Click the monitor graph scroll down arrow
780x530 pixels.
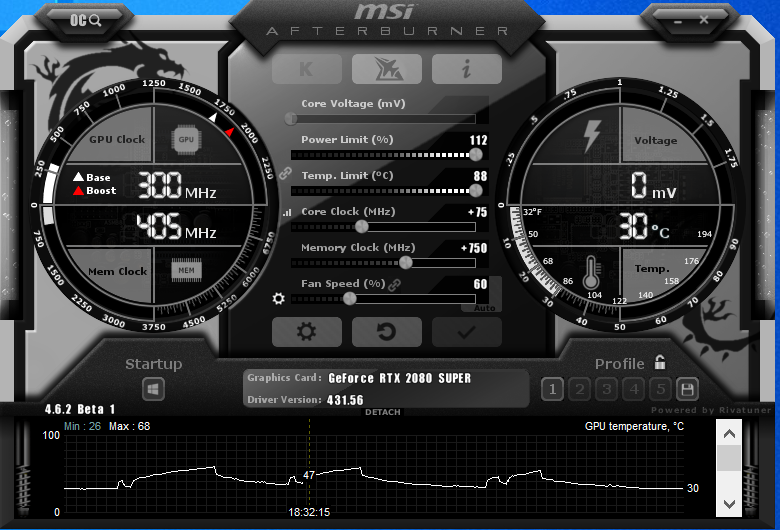[x=729, y=504]
